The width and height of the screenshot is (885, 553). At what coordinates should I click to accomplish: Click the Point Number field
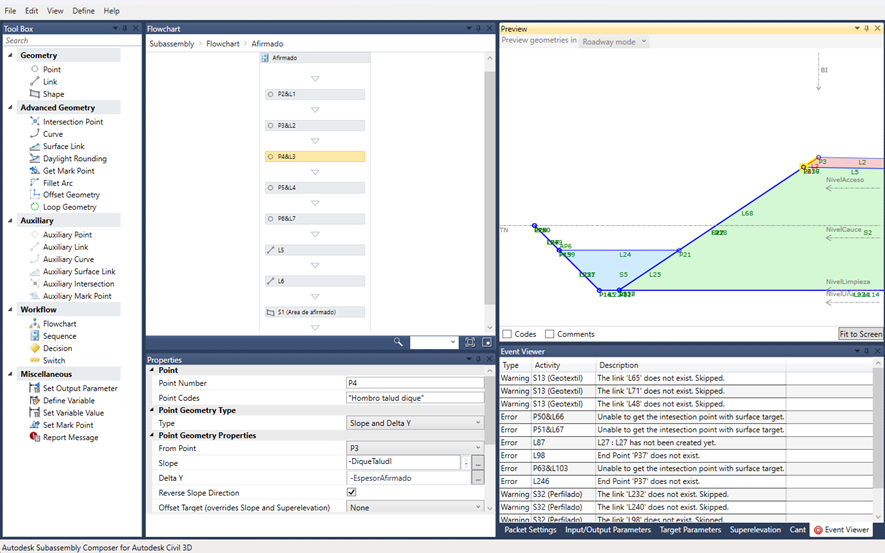(415, 383)
